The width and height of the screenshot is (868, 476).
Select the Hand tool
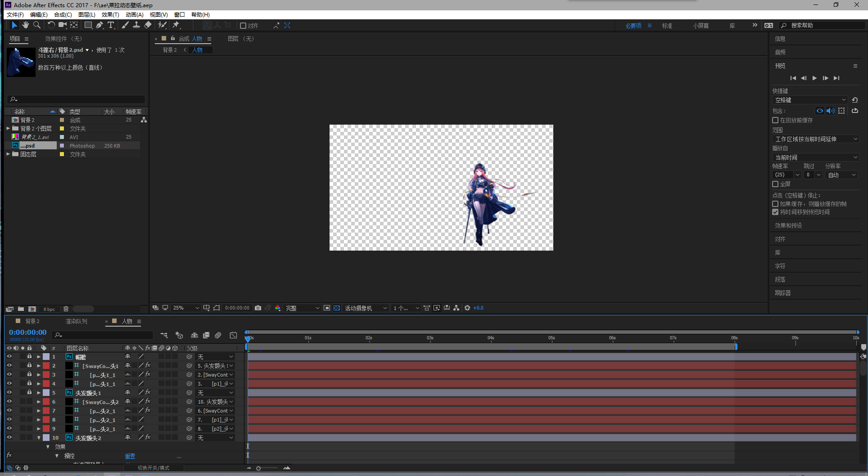[x=26, y=25]
